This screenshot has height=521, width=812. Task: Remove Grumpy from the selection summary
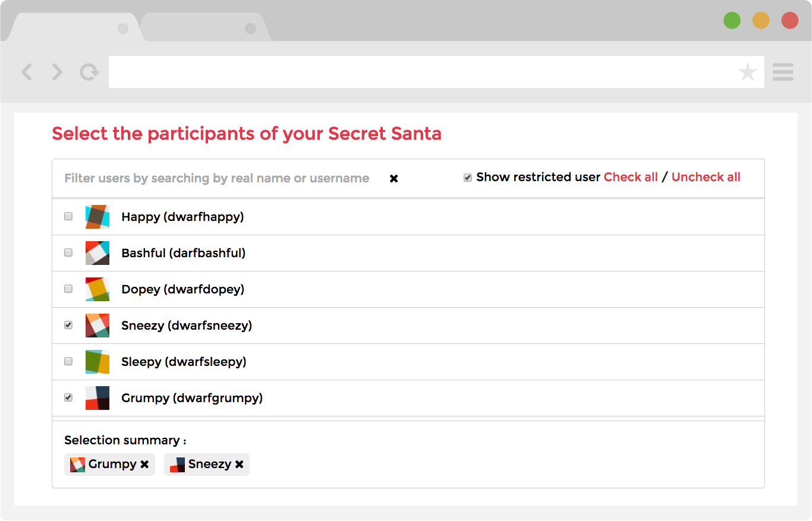click(x=144, y=464)
